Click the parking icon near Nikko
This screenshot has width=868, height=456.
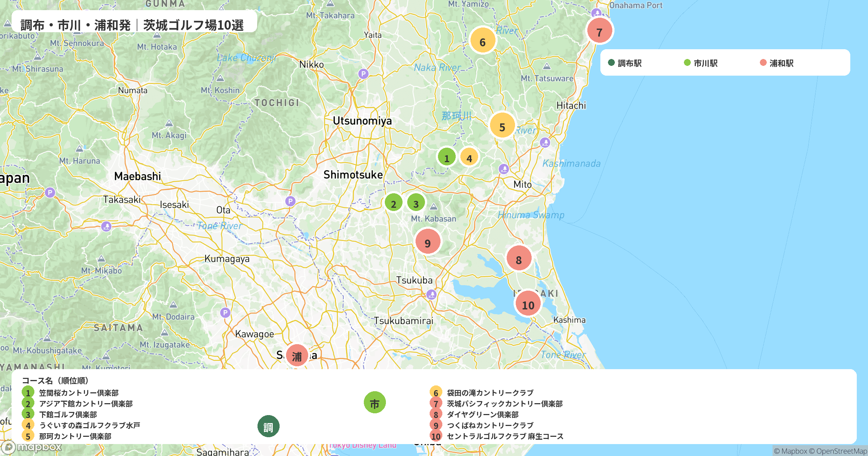point(363,74)
